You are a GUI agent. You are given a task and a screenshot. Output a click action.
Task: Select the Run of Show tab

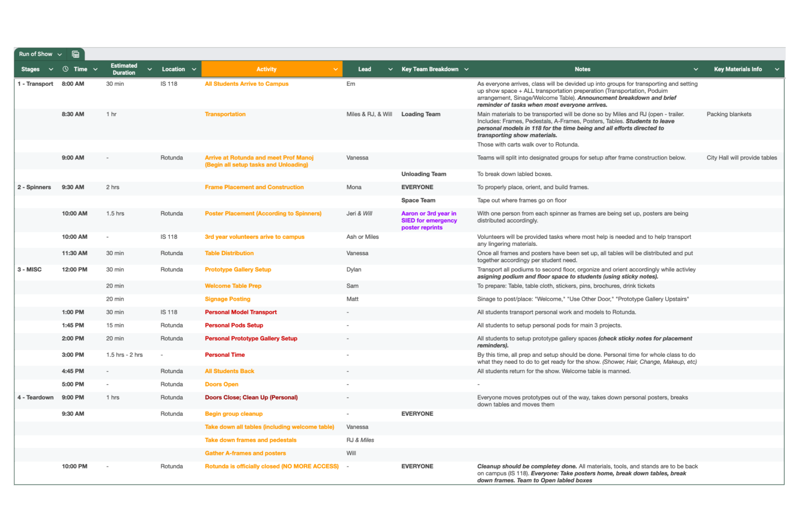pos(35,54)
